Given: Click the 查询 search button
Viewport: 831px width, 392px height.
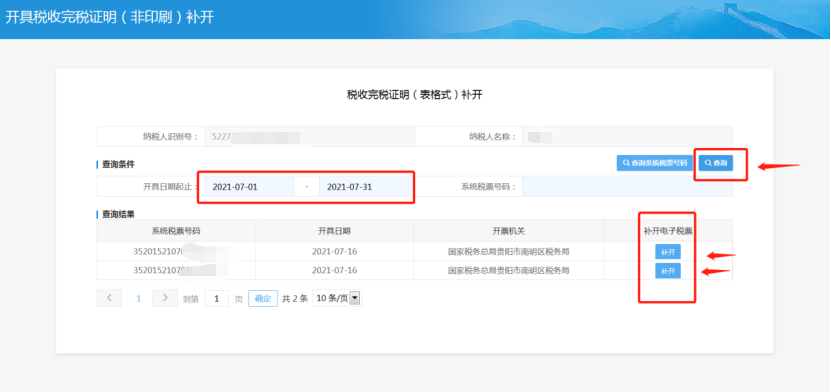Looking at the screenshot, I should [x=715, y=163].
